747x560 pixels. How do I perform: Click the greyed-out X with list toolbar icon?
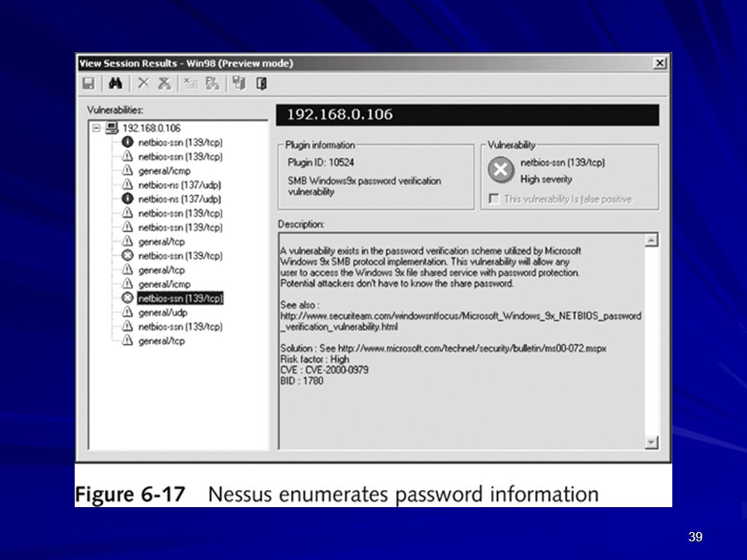(x=191, y=84)
